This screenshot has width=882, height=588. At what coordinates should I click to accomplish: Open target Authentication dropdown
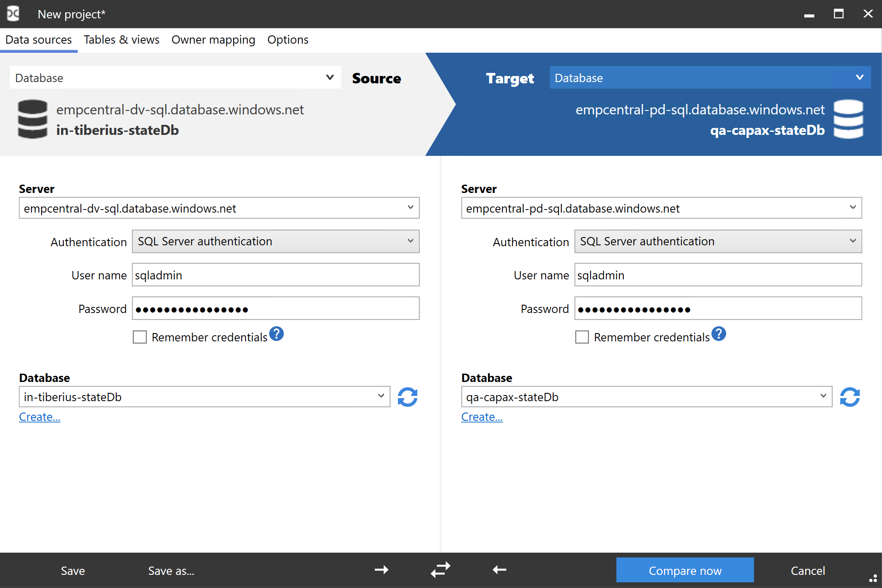point(718,241)
